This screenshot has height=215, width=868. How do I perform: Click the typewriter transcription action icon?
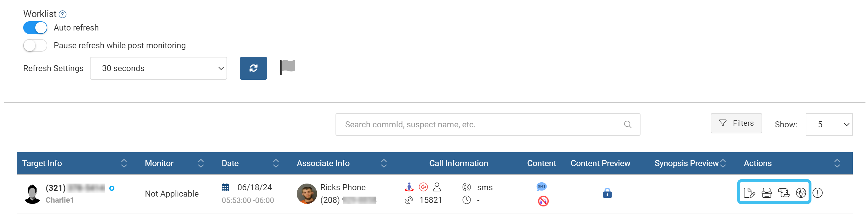point(766,193)
